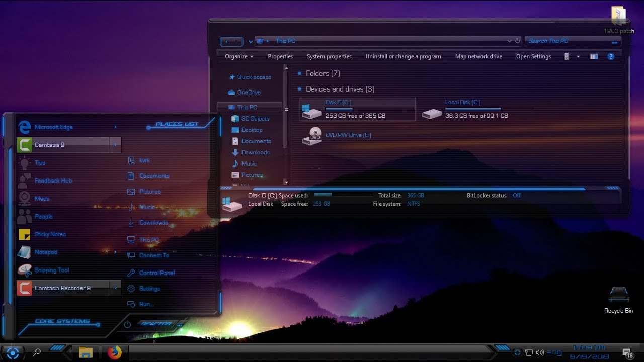Open address bar history dropdown
Viewport: 644px width, 362px height.
coord(509,41)
